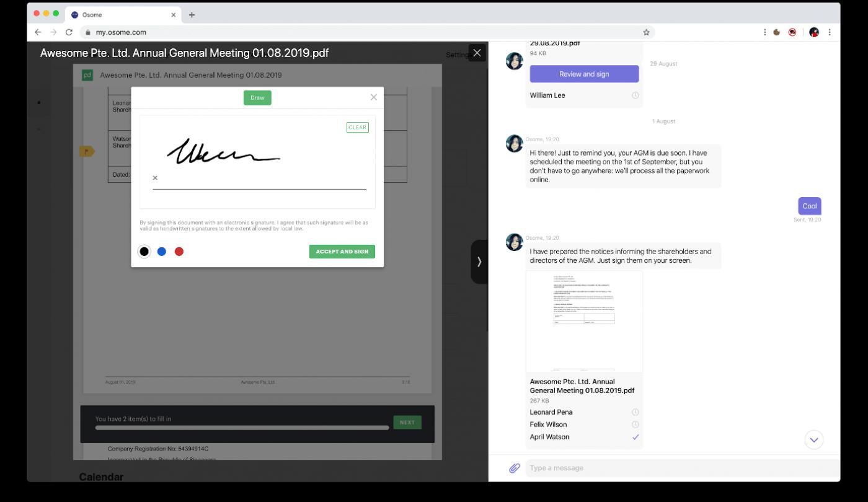Click the site lock icon
The width and height of the screenshot is (868, 502).
pos(87,32)
